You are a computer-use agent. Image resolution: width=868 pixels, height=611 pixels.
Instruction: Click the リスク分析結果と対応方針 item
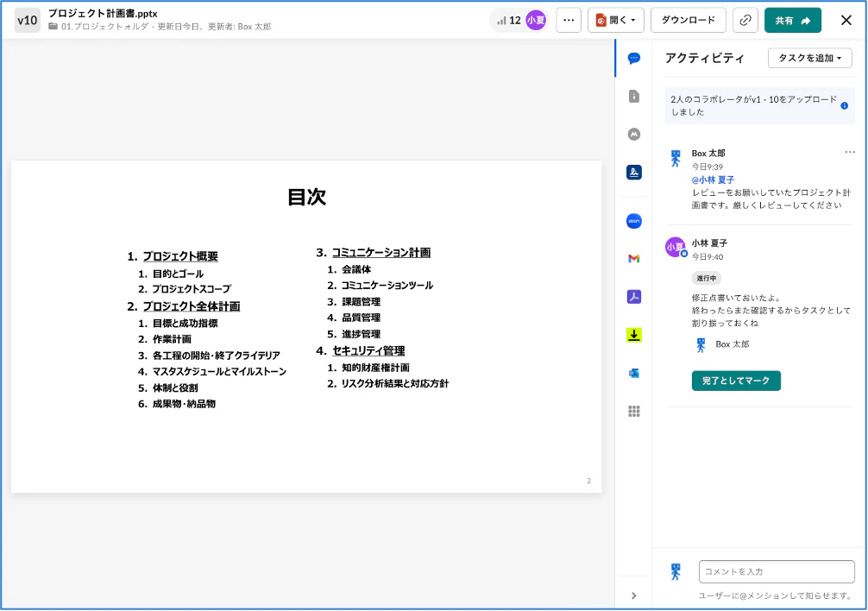click(394, 383)
